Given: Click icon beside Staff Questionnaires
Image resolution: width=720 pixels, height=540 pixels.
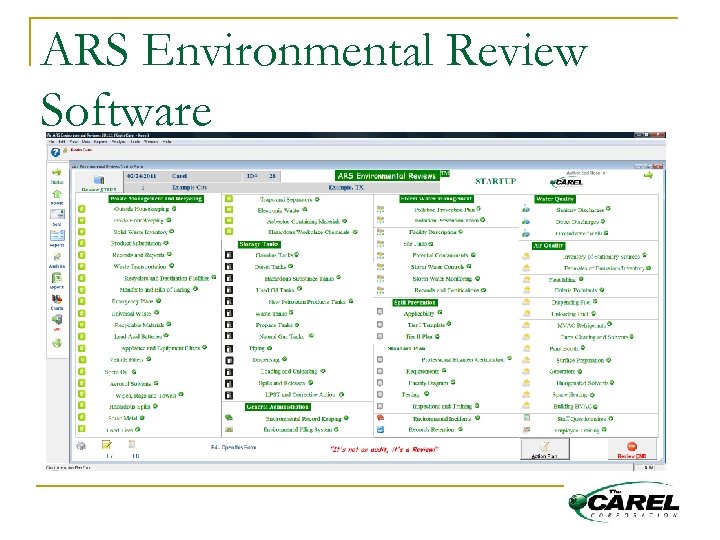Looking at the screenshot, I should (x=527, y=418).
